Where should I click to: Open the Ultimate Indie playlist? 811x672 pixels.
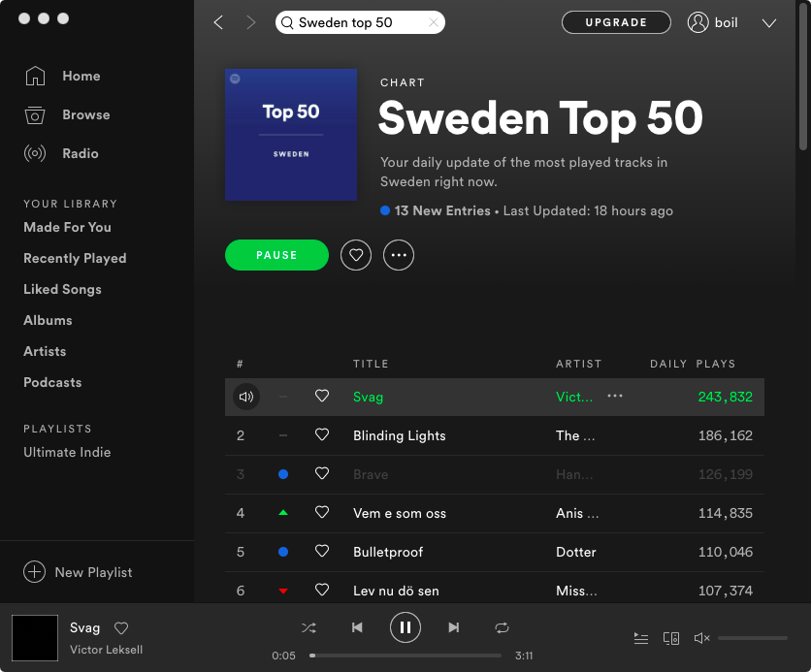(x=67, y=452)
